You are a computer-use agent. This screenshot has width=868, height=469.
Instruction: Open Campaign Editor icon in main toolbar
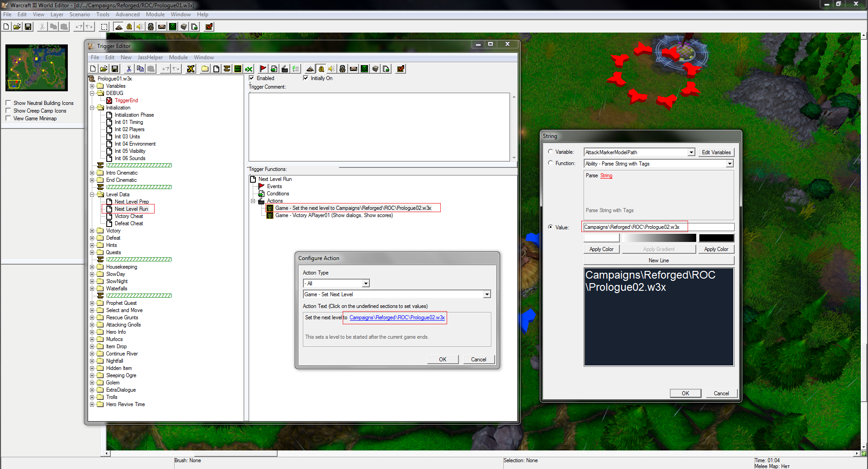pyautogui.click(x=162, y=27)
